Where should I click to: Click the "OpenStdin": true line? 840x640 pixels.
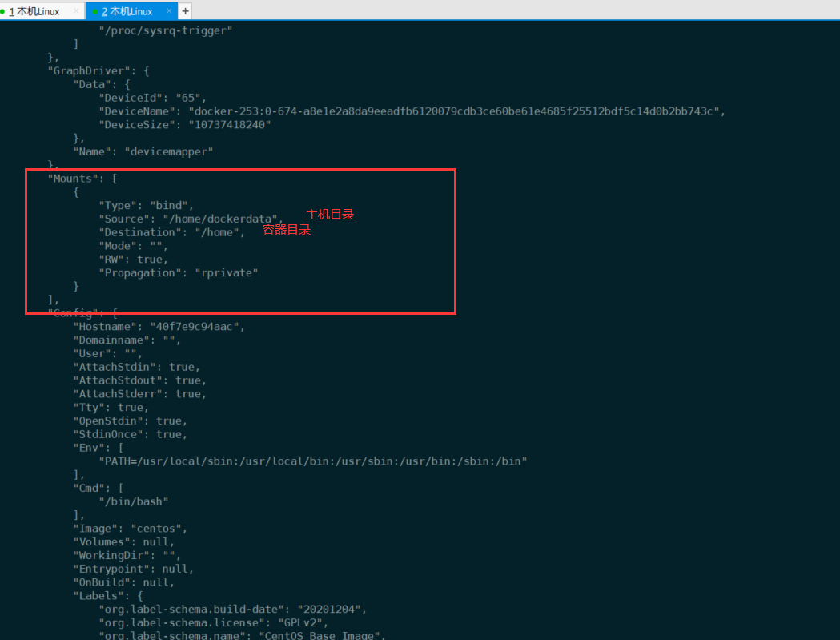click(131, 421)
